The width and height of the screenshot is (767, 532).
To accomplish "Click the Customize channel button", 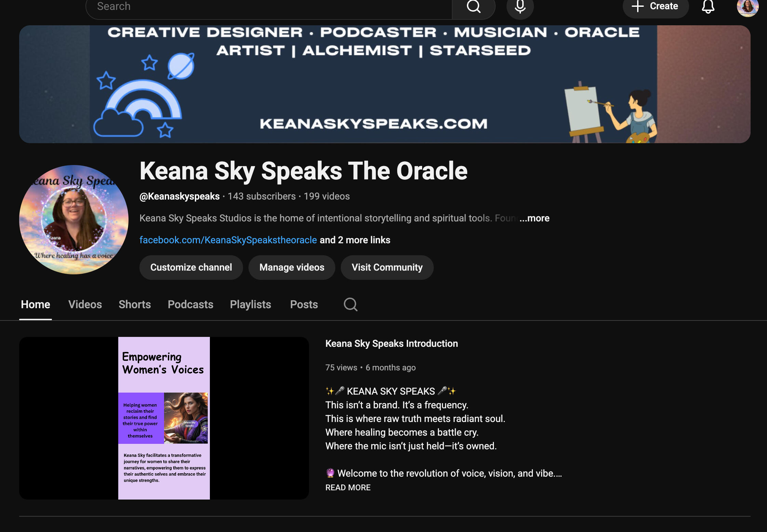I will 191,267.
